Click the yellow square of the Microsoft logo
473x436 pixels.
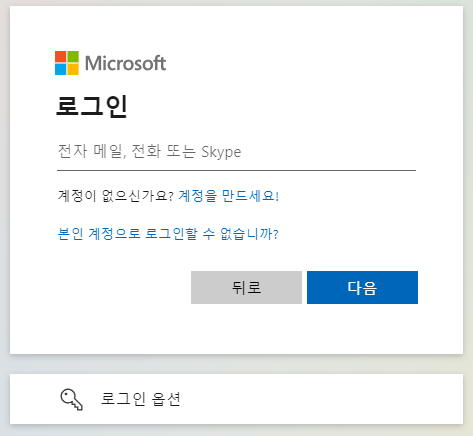tap(73, 69)
